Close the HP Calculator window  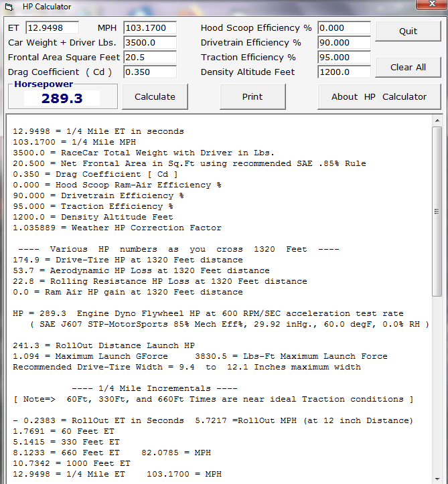(x=432, y=4)
